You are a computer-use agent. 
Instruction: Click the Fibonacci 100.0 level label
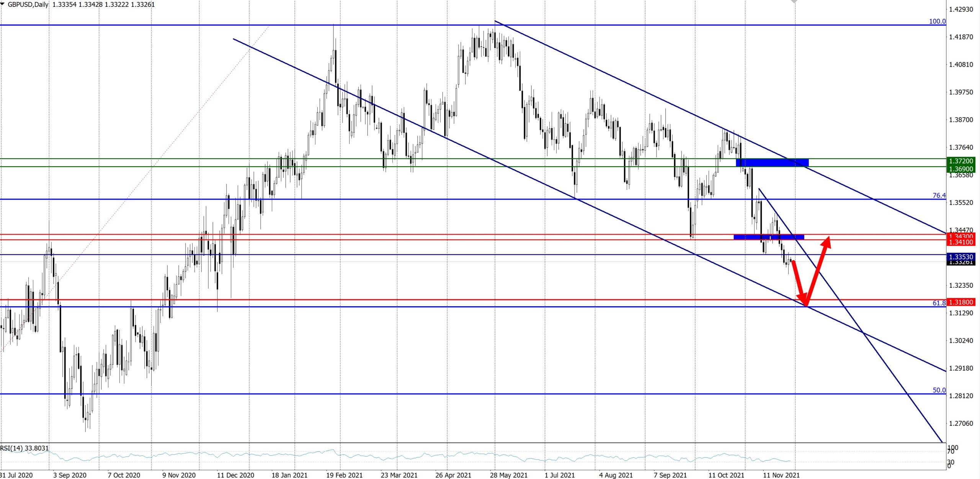coord(937,21)
